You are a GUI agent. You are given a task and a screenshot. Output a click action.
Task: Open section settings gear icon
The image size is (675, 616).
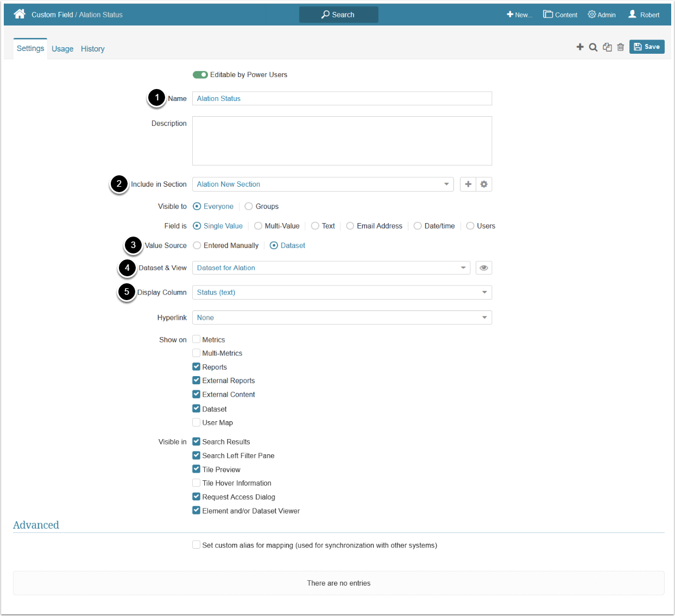[x=484, y=185]
